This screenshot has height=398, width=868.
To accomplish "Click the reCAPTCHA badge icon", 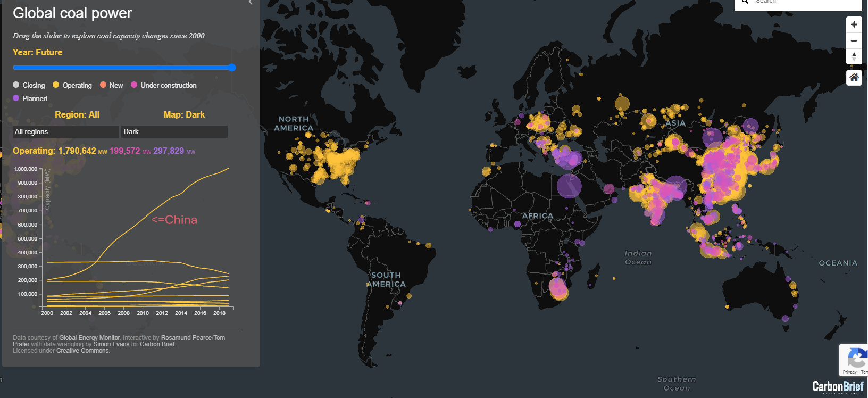I will pos(856,359).
